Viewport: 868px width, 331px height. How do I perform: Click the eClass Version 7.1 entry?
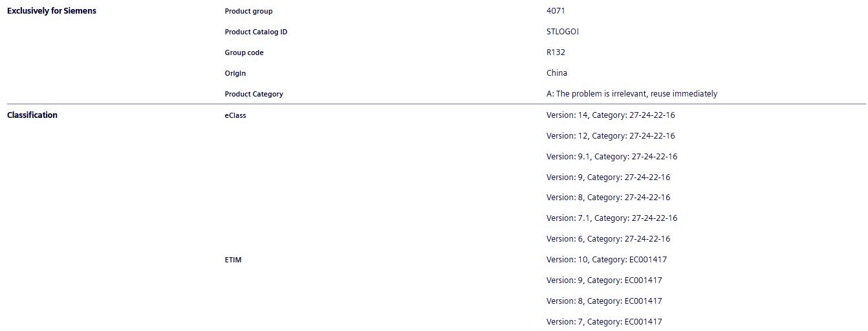611,218
